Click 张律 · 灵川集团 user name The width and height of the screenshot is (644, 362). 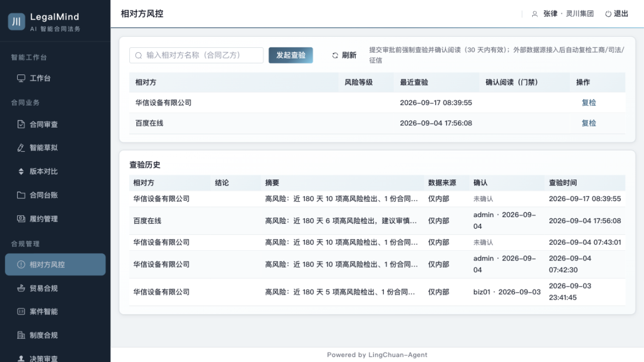coord(569,14)
